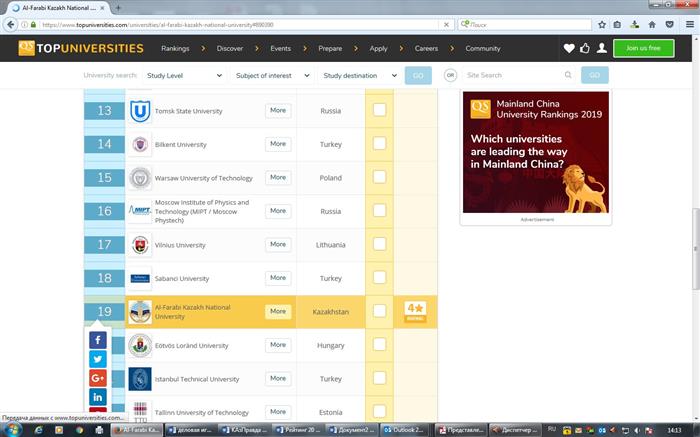Click site search magnifier icon
The width and height of the screenshot is (700, 437).
pos(568,75)
